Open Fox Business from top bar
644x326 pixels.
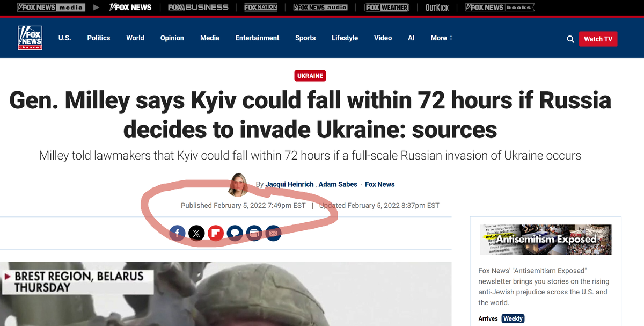[x=198, y=8]
